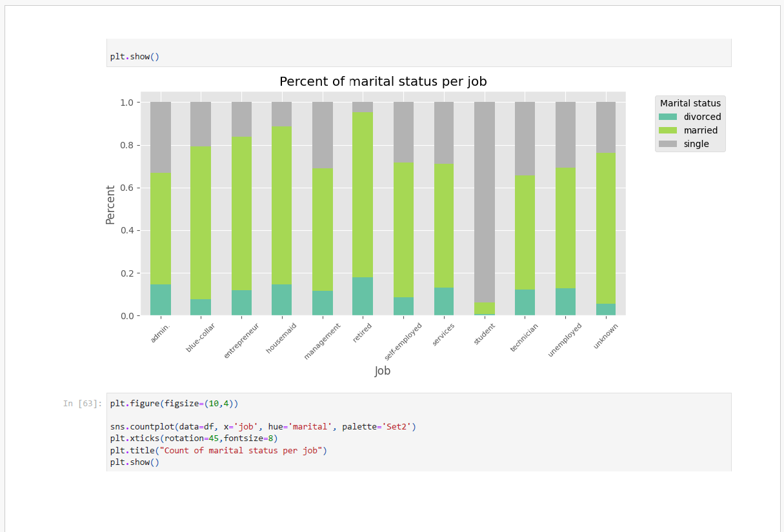Click the 'unknown' x-axis tick label
This screenshot has width=784, height=532.
[x=606, y=336]
